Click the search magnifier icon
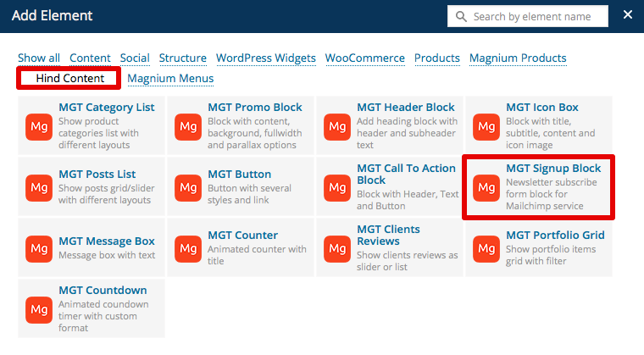Viewport: 644px width, 355px height. click(x=461, y=16)
